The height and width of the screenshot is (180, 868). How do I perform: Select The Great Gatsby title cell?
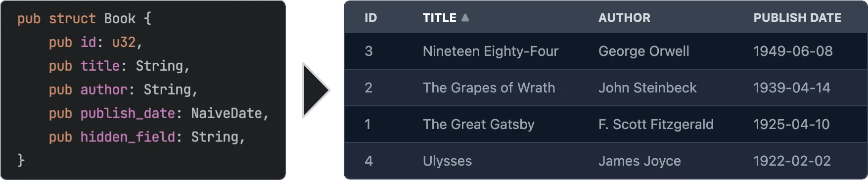pos(479,124)
